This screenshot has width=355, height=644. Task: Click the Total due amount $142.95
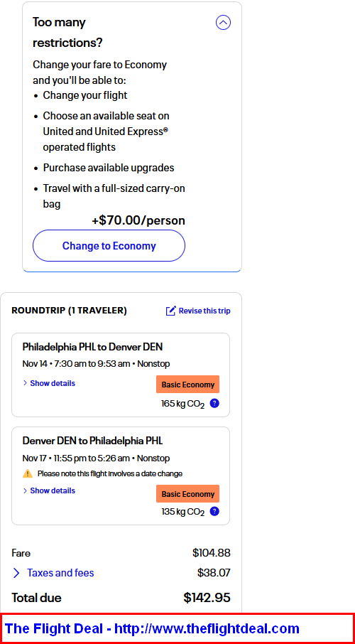coord(207,597)
